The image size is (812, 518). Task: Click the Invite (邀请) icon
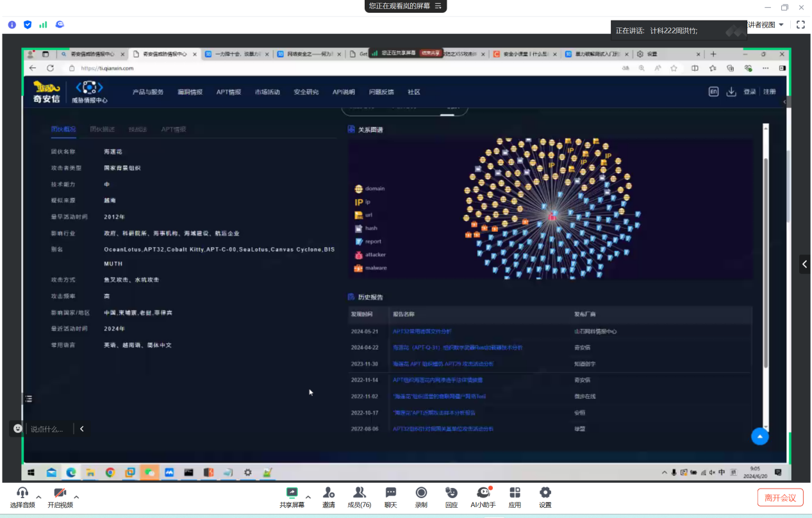click(329, 497)
